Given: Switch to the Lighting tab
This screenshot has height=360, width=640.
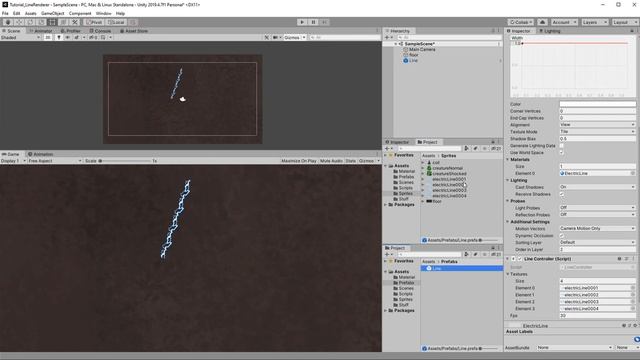Looking at the screenshot, I should [549, 31].
